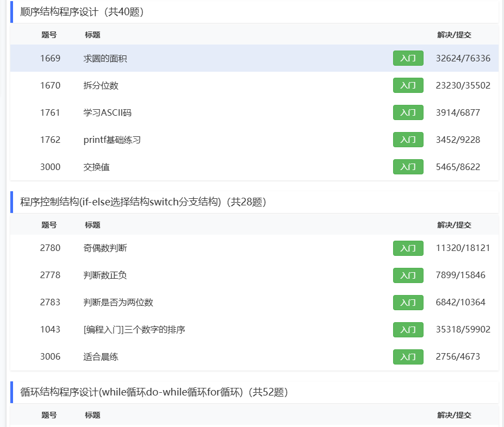Open problem titled 学习ASCII码
504x427 pixels.
[107, 112]
